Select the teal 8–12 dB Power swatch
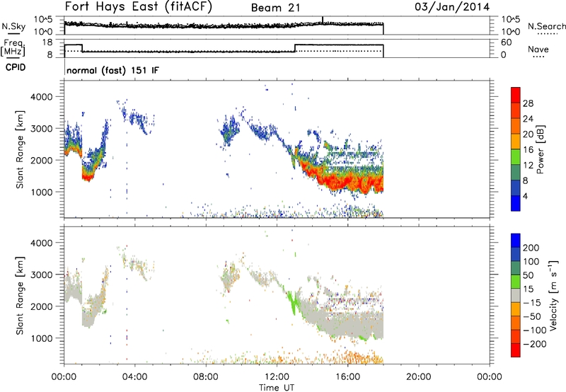 516,172
